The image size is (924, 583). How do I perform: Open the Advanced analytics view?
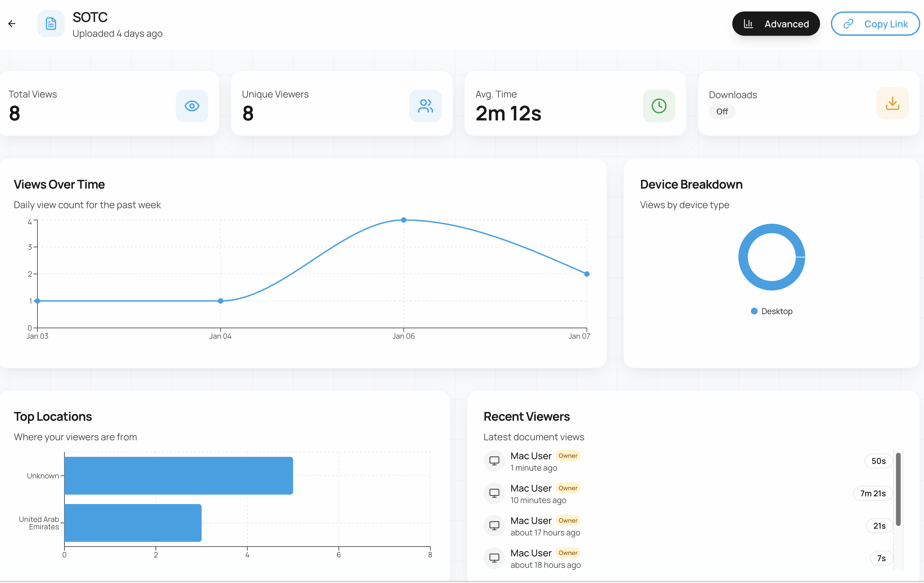(776, 23)
